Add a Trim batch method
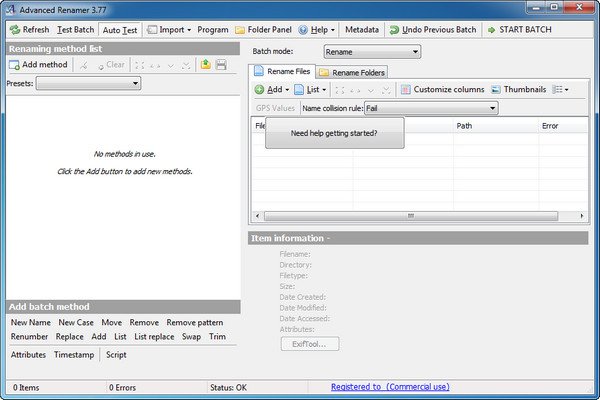Image resolution: width=600 pixels, height=400 pixels. 217,337
